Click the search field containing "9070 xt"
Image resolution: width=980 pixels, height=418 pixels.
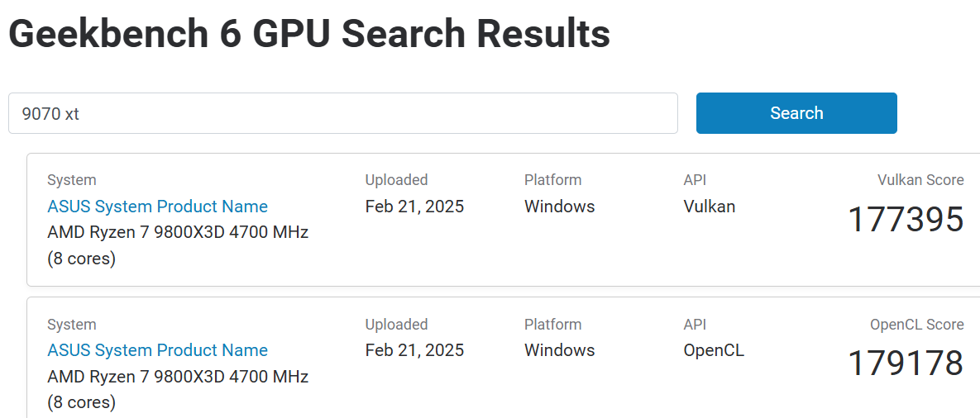pos(342,113)
